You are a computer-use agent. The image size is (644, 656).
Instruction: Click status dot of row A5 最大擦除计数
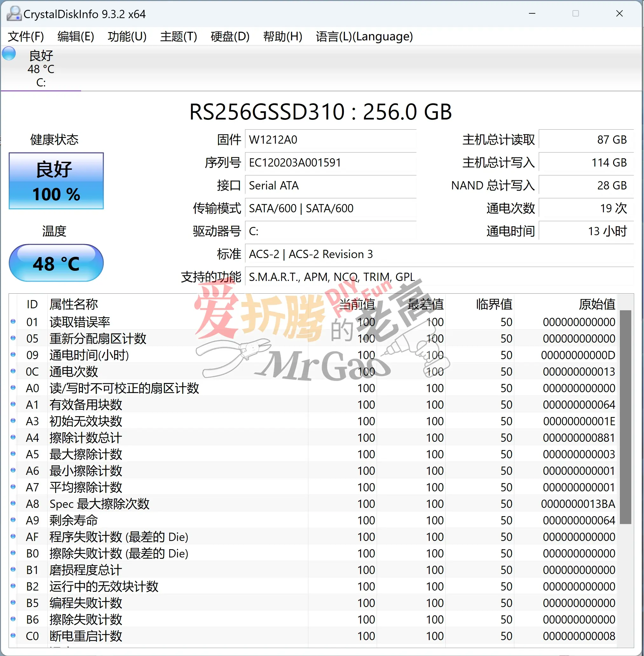tap(13, 454)
